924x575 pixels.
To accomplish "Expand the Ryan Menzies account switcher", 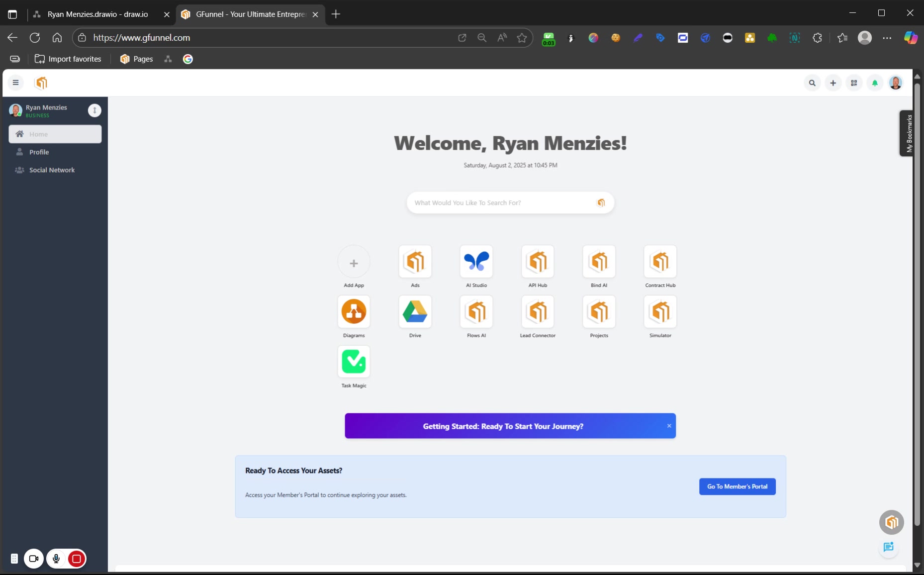I will pos(94,110).
